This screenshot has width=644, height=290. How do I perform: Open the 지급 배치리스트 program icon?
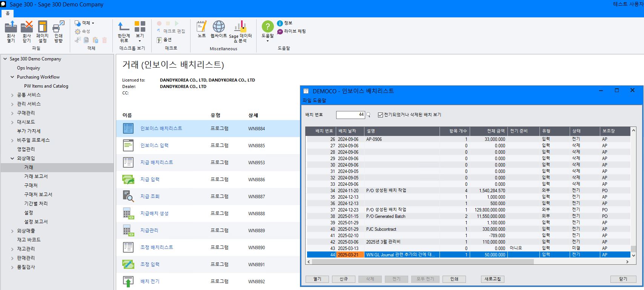click(x=128, y=162)
